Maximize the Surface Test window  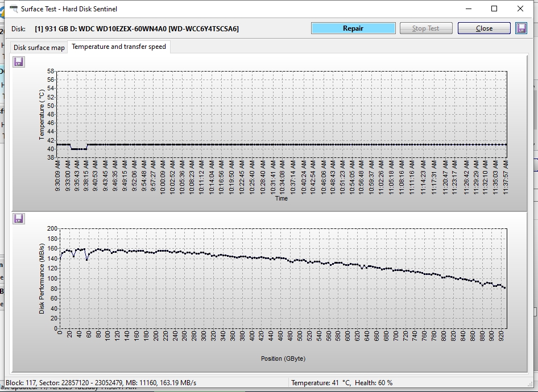pos(494,9)
